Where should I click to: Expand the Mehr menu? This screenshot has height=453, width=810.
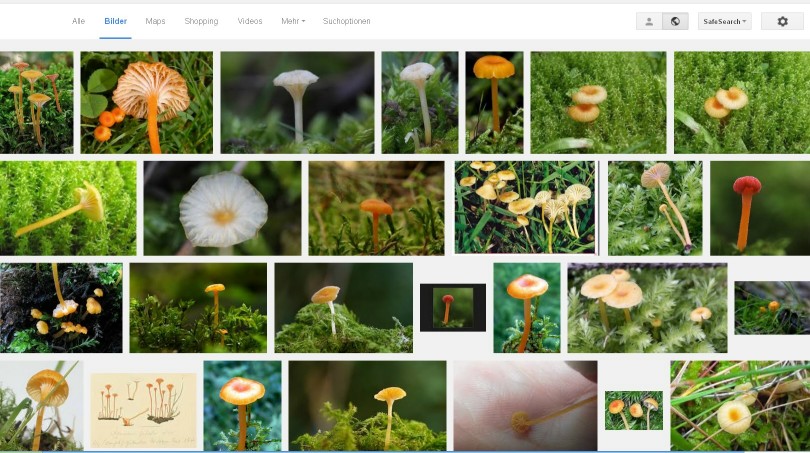pos(293,21)
